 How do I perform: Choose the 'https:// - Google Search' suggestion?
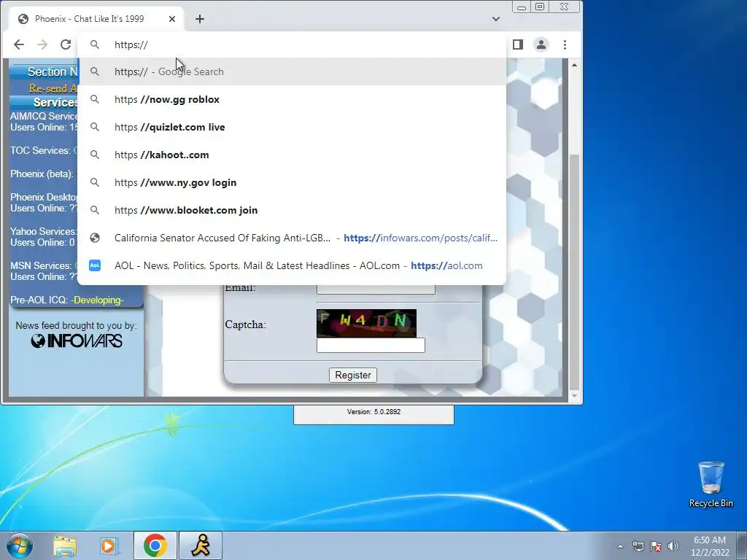tap(292, 71)
